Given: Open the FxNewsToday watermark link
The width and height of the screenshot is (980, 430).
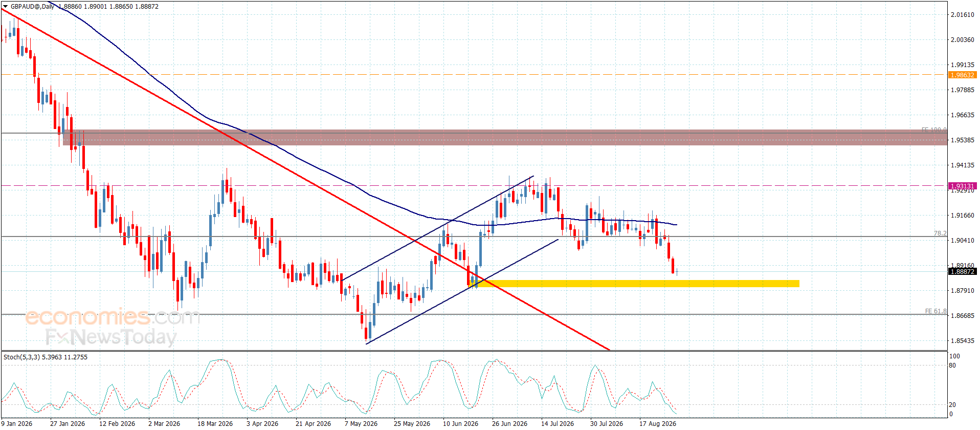Looking at the screenshot, I should pyautogui.click(x=110, y=337).
